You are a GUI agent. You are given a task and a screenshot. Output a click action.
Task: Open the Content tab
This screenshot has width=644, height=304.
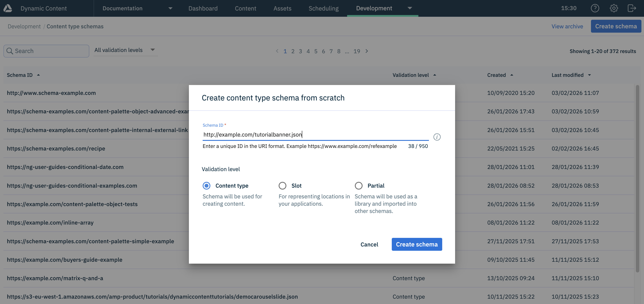[246, 8]
